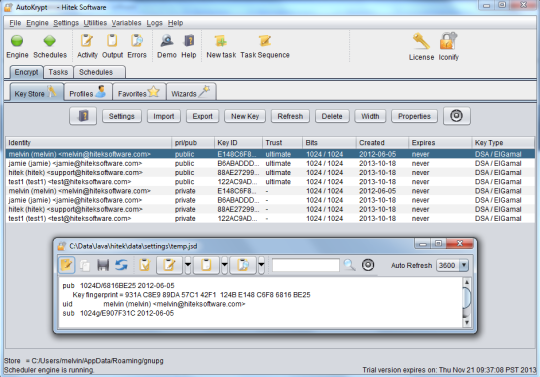Expand the dropdown arrow beside the magnifier document button
This screenshot has height=377, width=540.
[261, 265]
